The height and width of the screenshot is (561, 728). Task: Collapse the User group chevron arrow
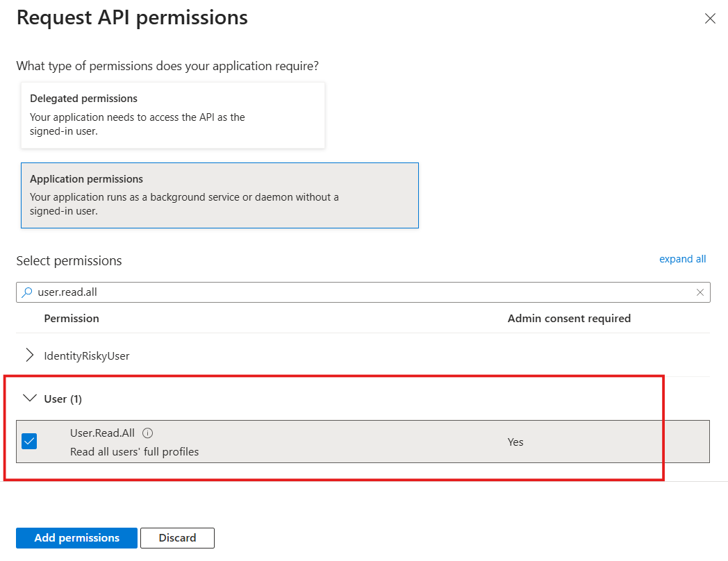tap(29, 399)
